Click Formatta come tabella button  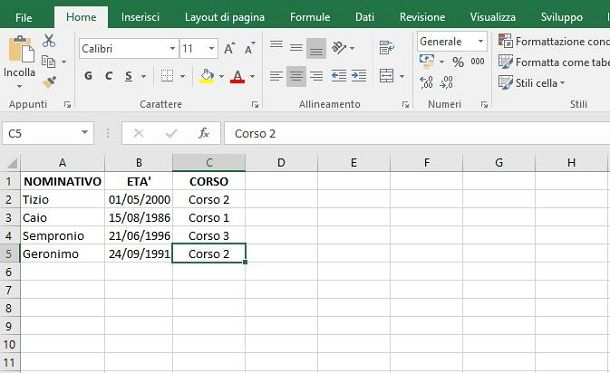tap(554, 62)
